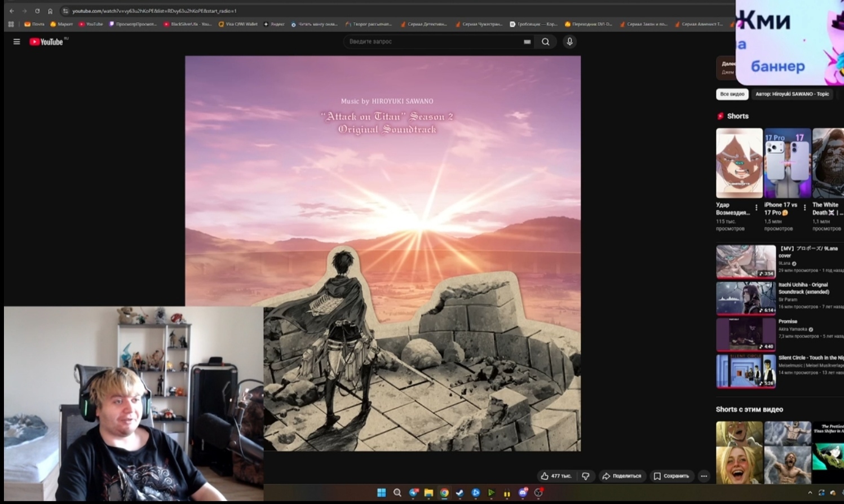844x504 pixels.
Task: Open the Silent Circle - Touch in the Night title
Action: coord(811,358)
